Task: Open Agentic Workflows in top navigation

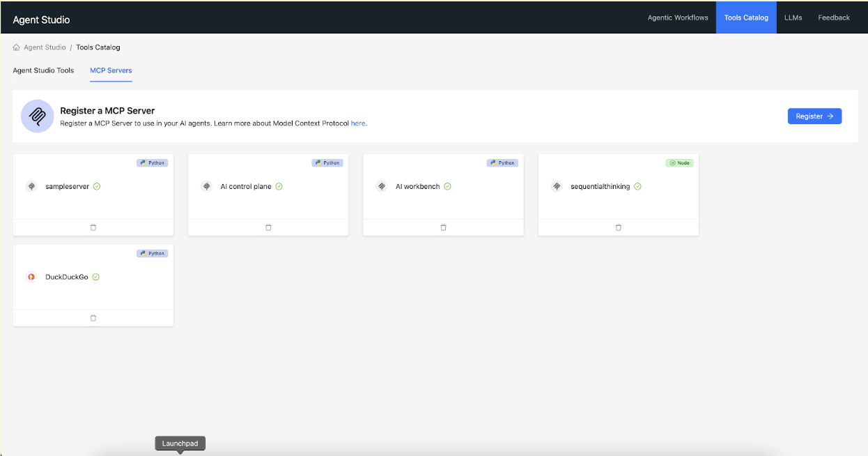Action: pyautogui.click(x=677, y=17)
